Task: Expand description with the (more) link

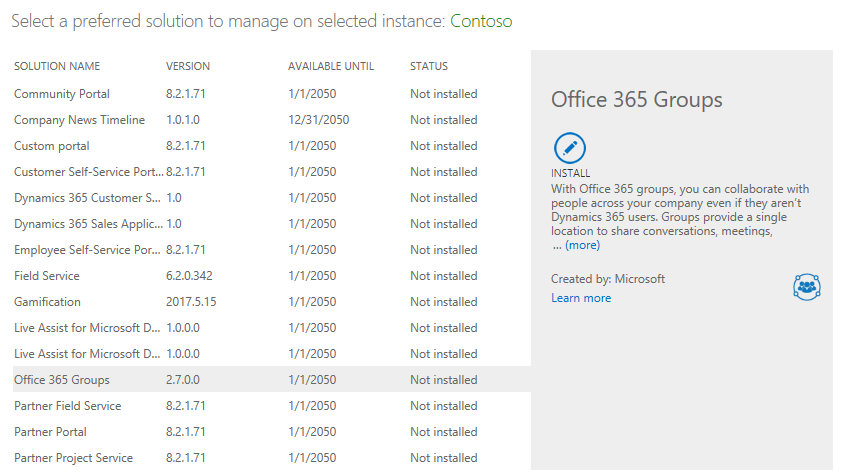Action: 583,245
